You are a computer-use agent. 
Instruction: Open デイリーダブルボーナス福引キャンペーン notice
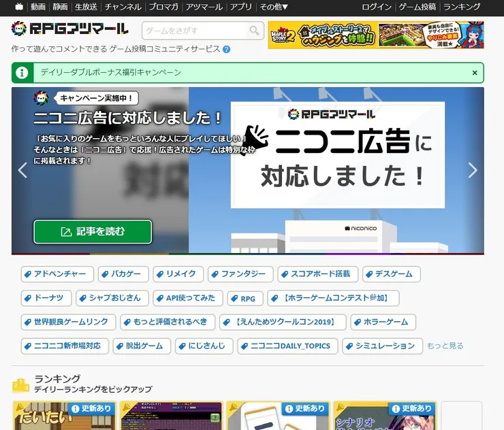[x=111, y=73]
